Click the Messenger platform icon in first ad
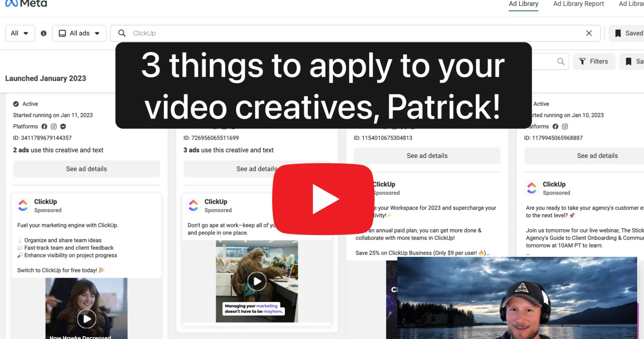644x339 pixels. point(63,127)
